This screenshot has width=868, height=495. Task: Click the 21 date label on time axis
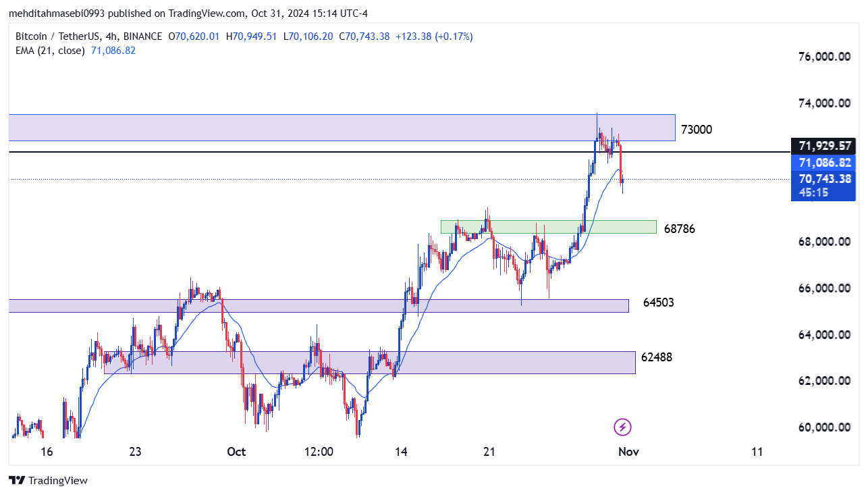point(489,452)
